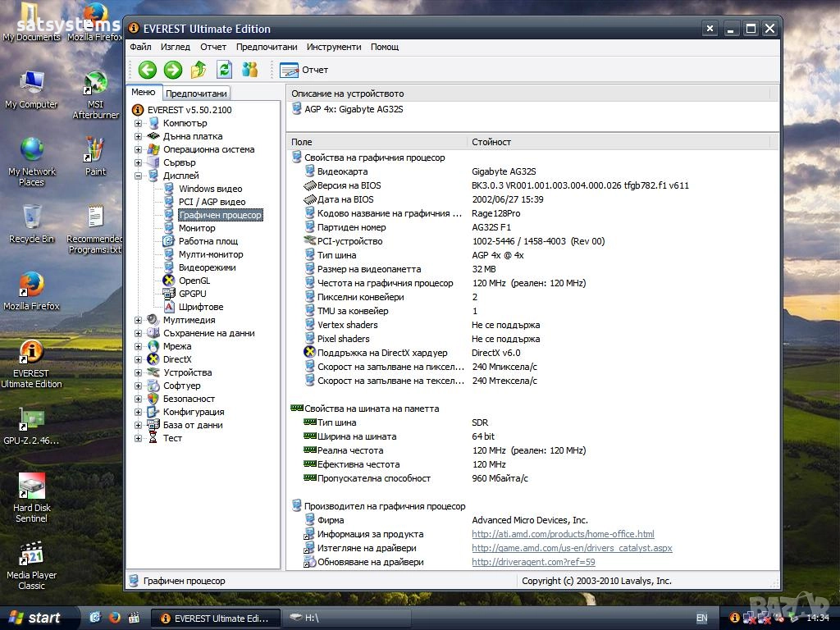Expand the DirectX tree node
This screenshot has height=630, width=840.
[139, 359]
